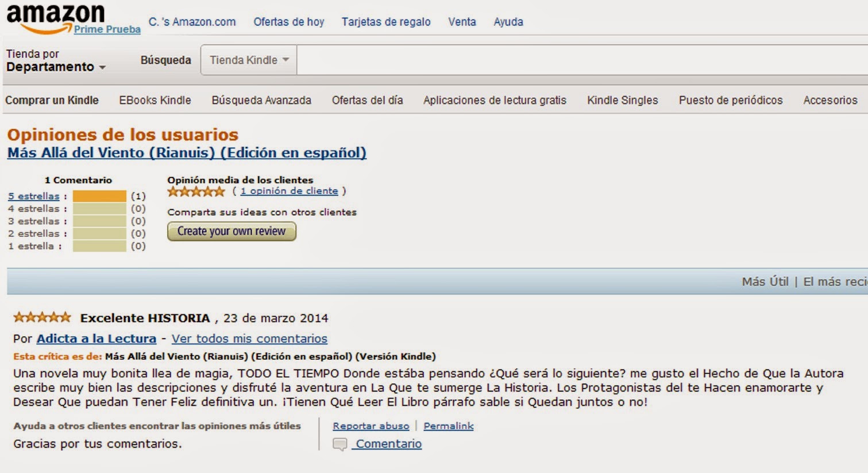Screen dimensions: 868x473
Task: Sort reviews by El más reciente
Action: pyautogui.click(x=835, y=282)
